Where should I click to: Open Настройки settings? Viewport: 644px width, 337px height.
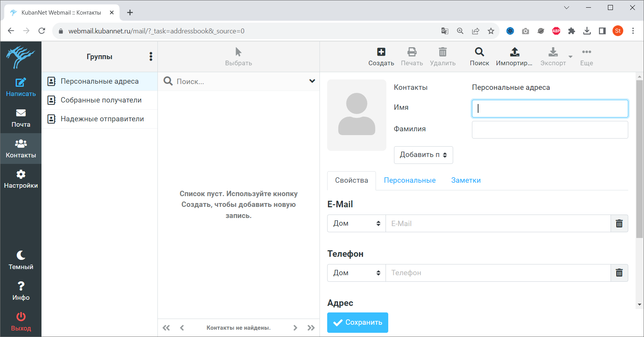pyautogui.click(x=21, y=179)
